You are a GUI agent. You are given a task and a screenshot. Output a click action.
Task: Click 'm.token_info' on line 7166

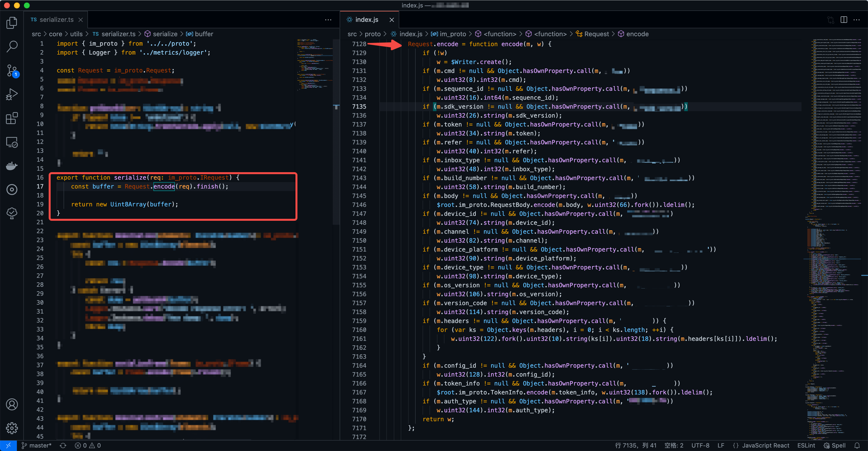tap(458, 383)
